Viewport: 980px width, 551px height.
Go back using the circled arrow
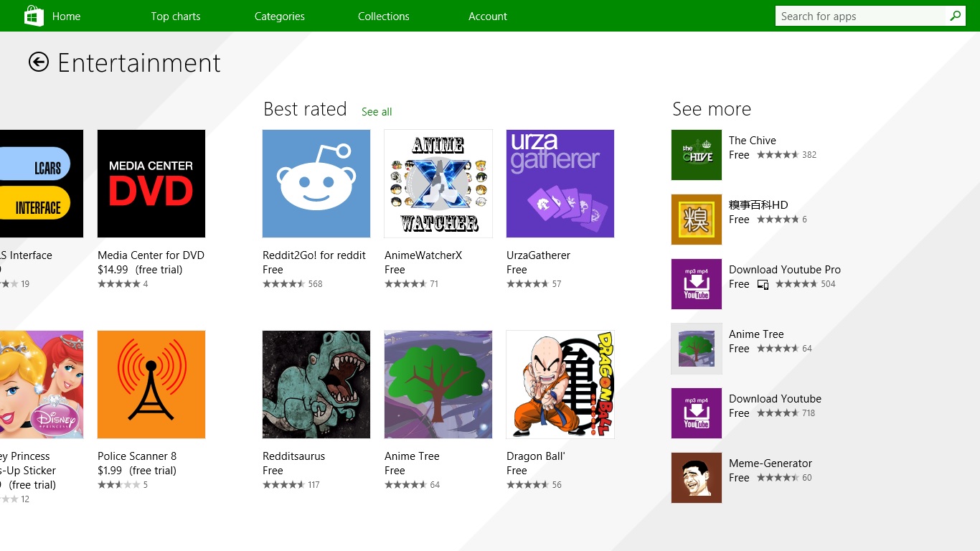(39, 62)
